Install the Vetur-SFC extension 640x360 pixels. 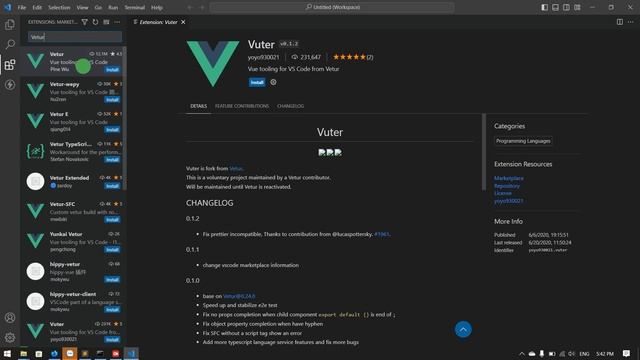112,220
